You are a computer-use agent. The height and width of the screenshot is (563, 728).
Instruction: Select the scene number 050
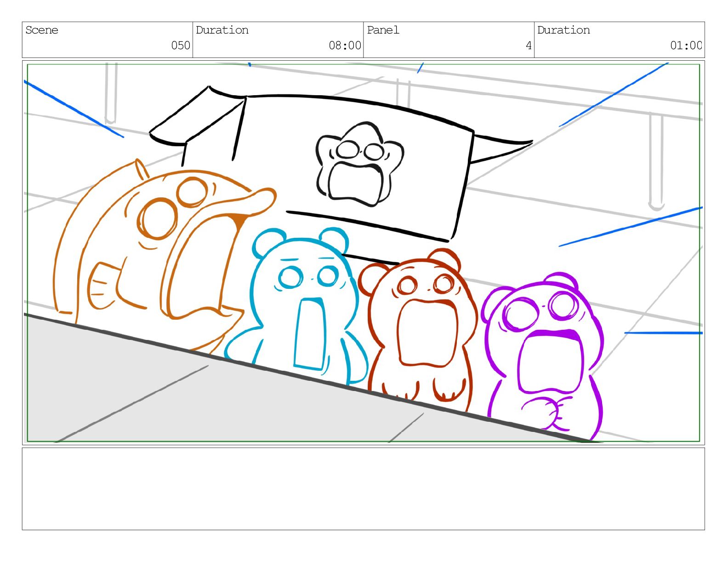click(181, 46)
